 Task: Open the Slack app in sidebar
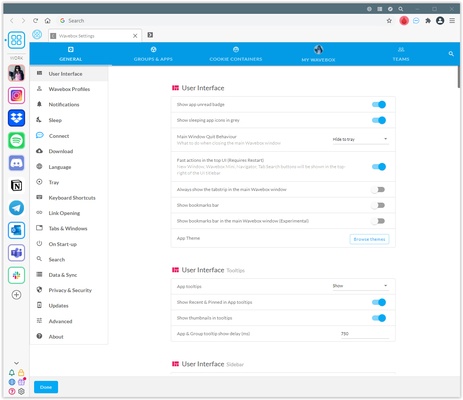(16, 275)
